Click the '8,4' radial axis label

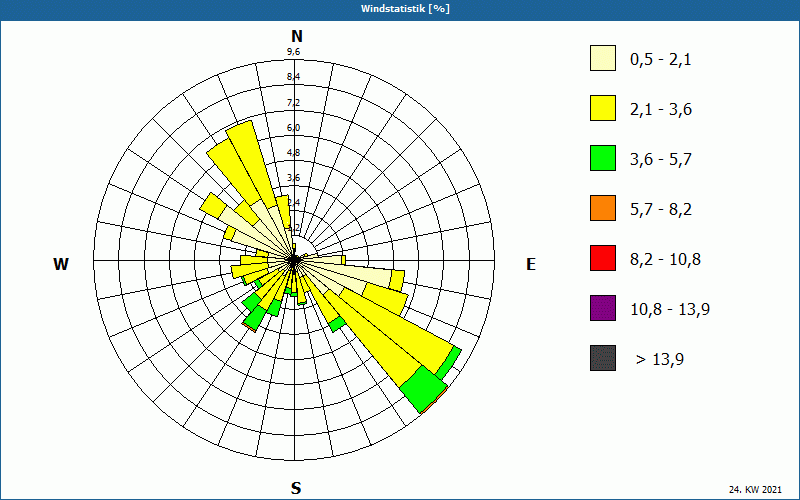coord(293,77)
